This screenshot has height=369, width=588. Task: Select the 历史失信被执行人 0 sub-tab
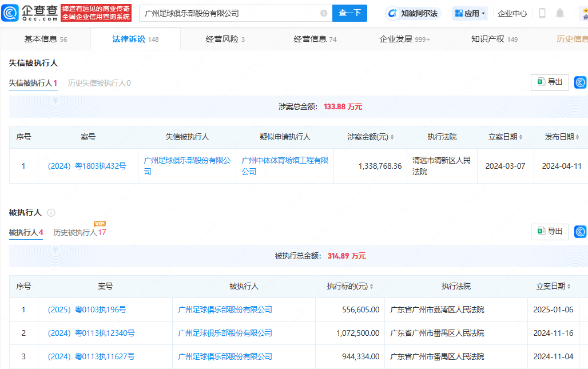[100, 84]
